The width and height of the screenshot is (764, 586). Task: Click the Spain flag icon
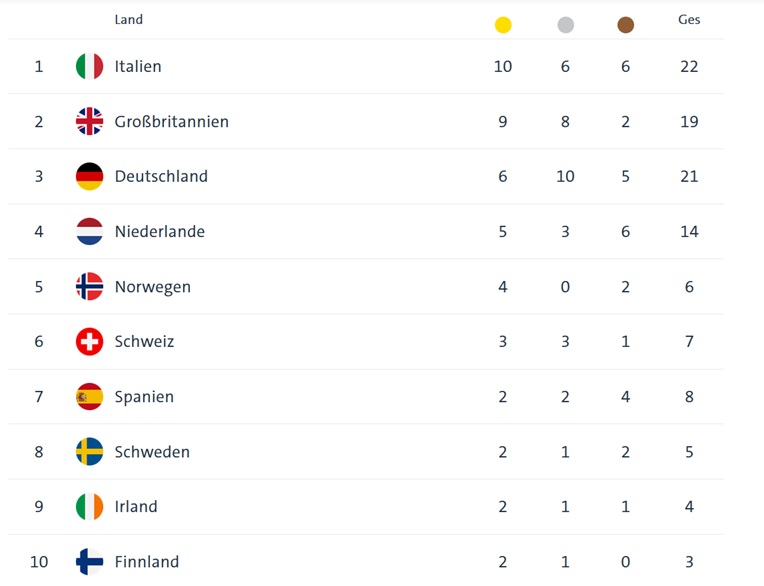pos(90,397)
